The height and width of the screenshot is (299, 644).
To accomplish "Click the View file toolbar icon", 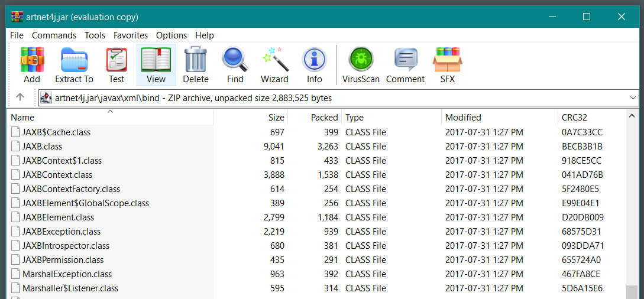I will [x=156, y=65].
